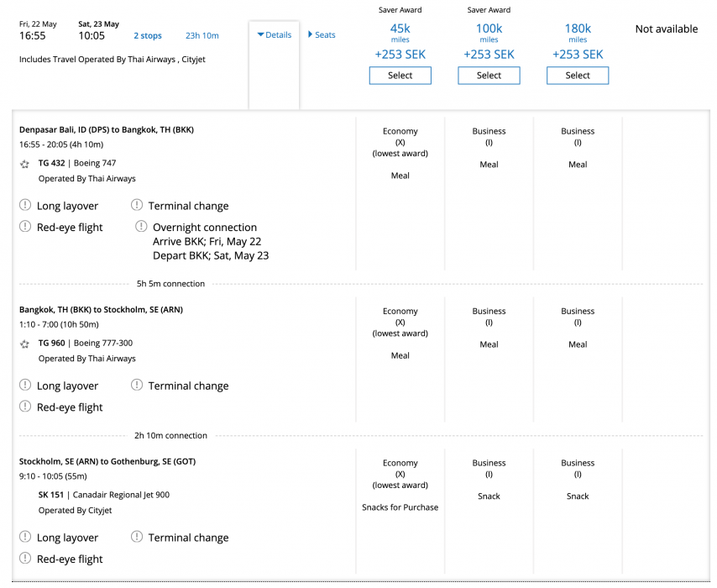Expand the Seats section
This screenshot has height=588, width=717.
coord(322,35)
